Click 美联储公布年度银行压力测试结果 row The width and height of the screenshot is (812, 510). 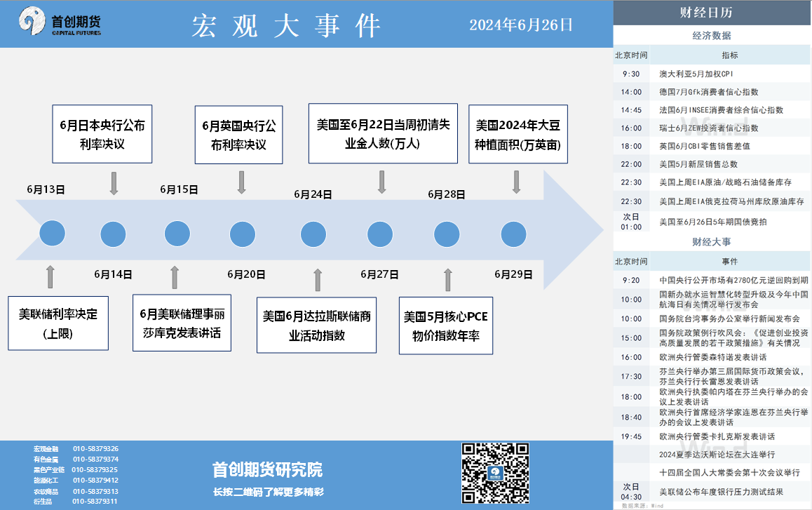click(x=712, y=492)
